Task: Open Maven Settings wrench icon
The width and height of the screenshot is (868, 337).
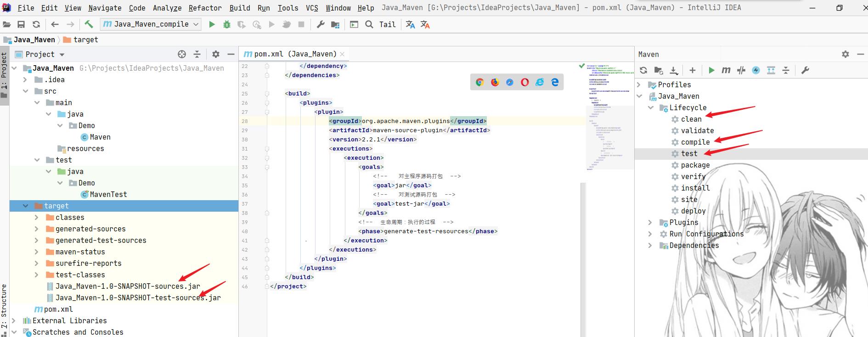Action: point(805,70)
